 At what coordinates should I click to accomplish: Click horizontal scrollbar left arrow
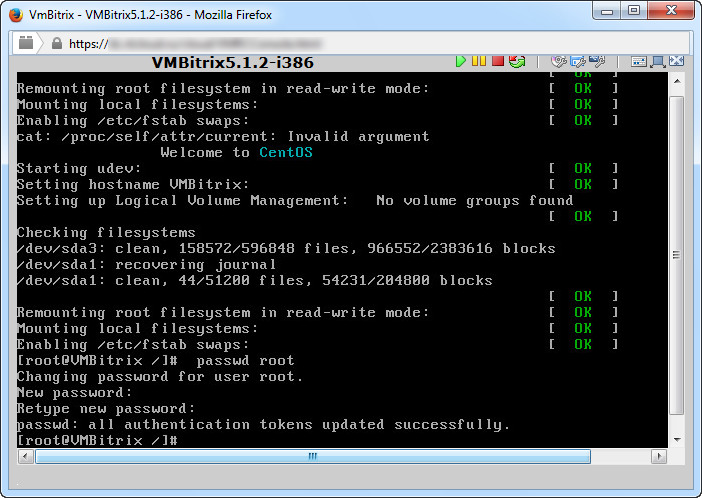point(26,457)
